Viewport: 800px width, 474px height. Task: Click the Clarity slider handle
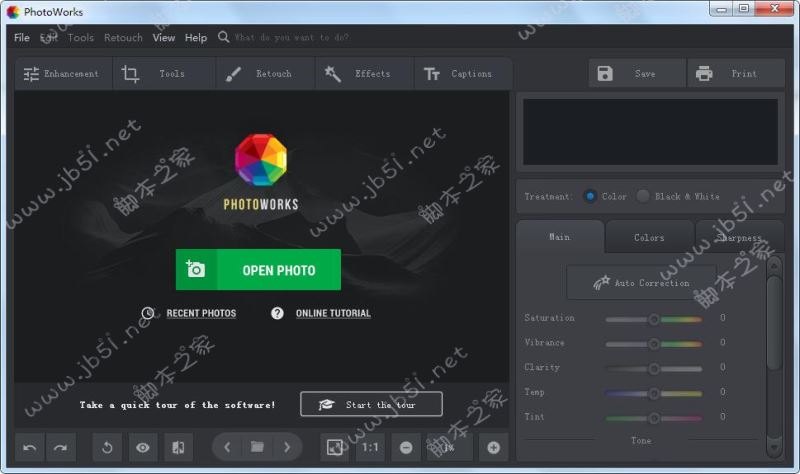pyautogui.click(x=654, y=368)
